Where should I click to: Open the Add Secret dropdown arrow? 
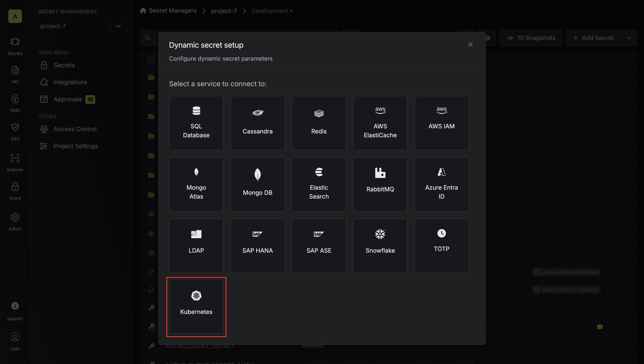point(629,38)
